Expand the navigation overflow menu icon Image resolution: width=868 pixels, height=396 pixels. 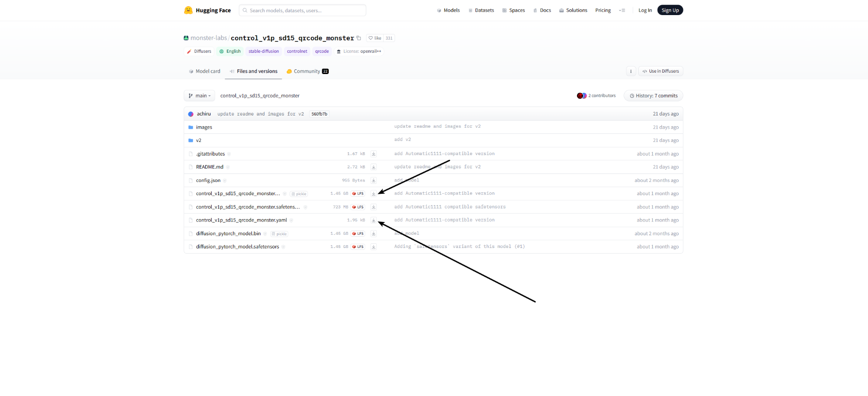(622, 10)
